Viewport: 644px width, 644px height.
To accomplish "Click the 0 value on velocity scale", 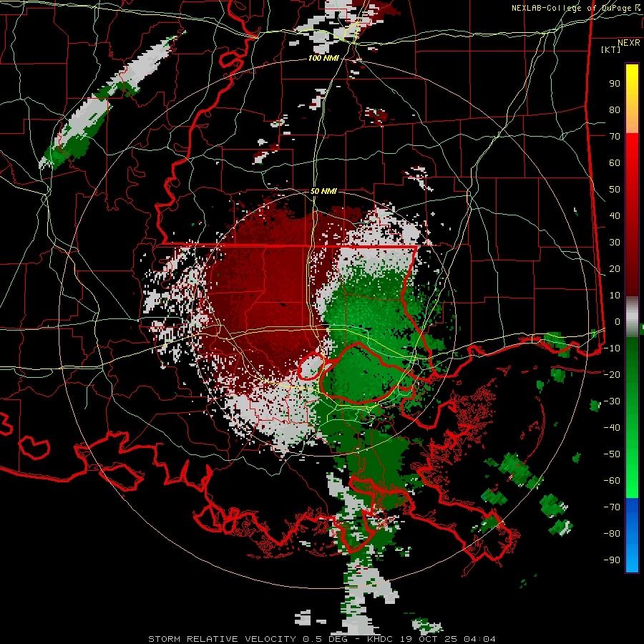I will [618, 321].
